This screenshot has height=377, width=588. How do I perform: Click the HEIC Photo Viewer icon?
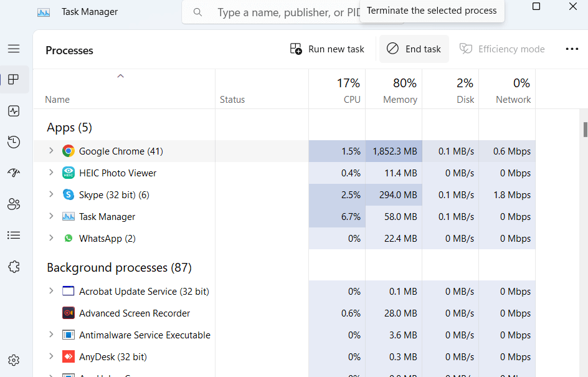[x=69, y=173]
